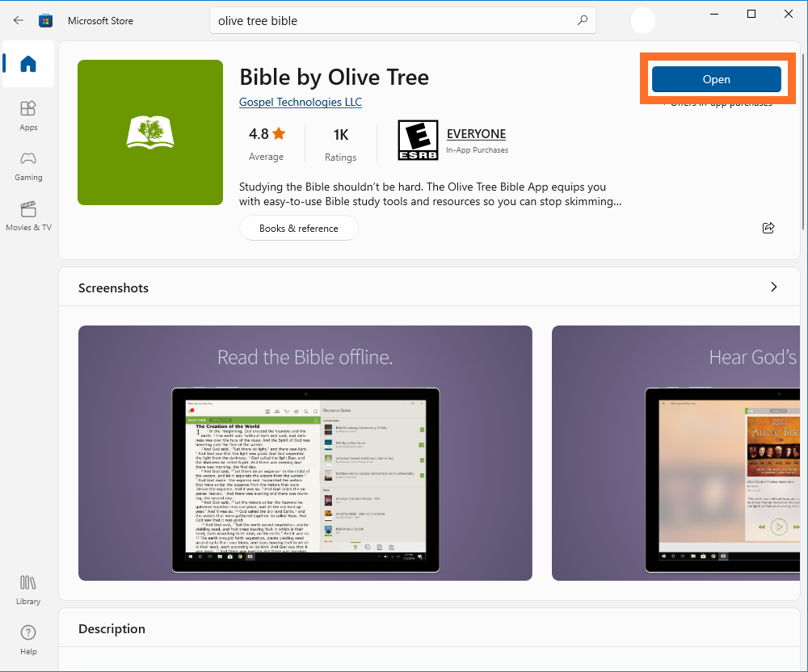Select the Books & reference category tag

click(x=298, y=228)
